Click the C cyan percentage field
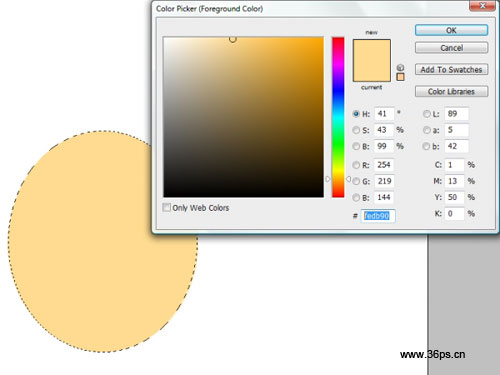Screen dimensions: 500x375 click(x=454, y=165)
